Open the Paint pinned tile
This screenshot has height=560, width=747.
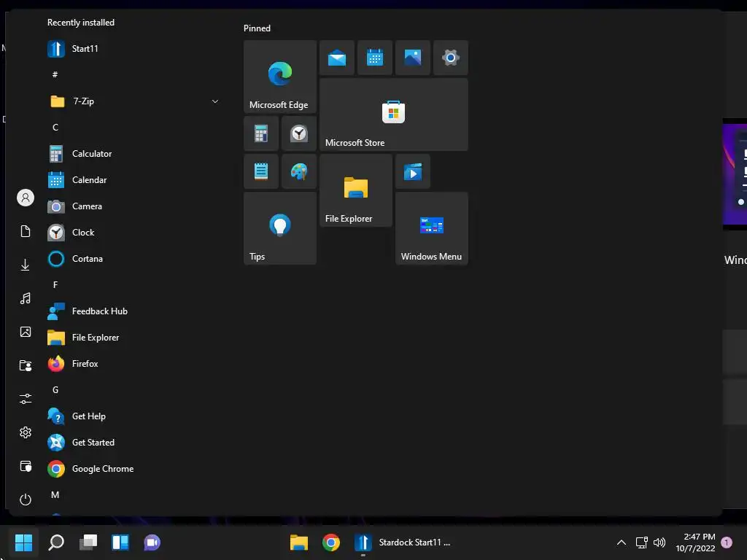coord(299,171)
